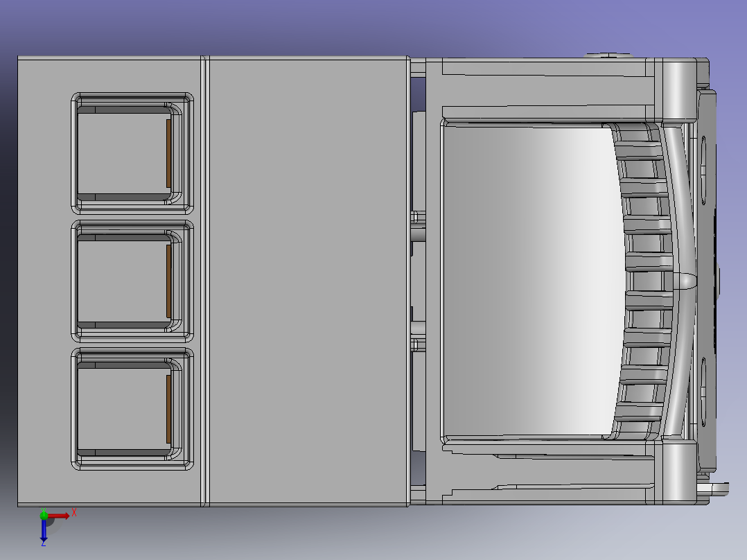Select the brown strip inside the top recess
The image size is (747, 560).
[168, 153]
